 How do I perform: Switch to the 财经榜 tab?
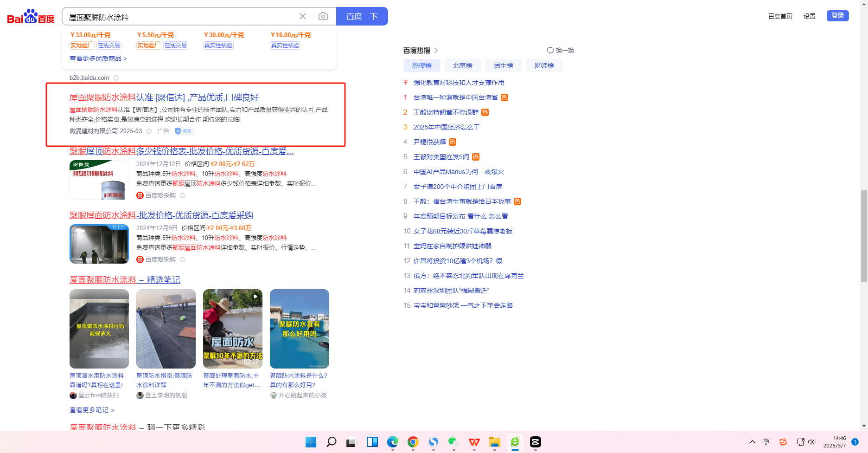point(544,65)
